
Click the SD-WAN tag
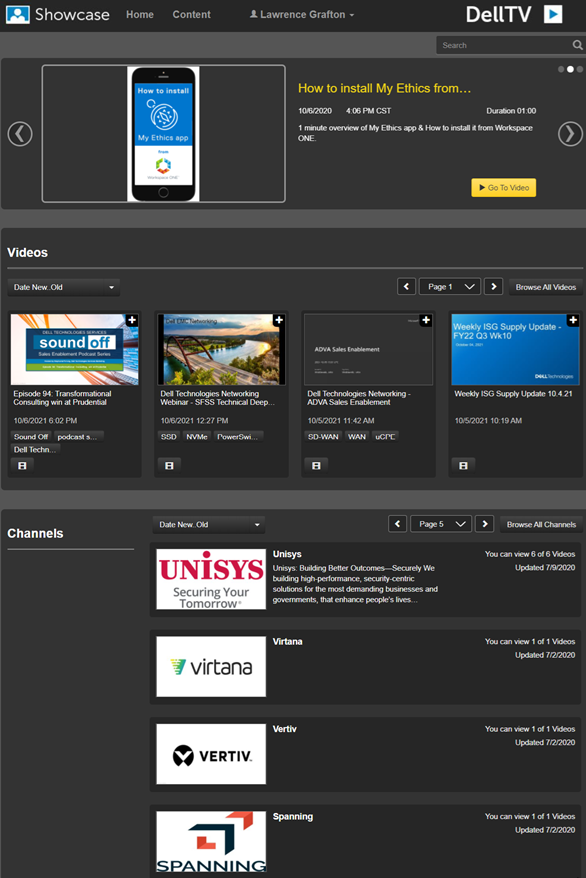[x=323, y=437]
